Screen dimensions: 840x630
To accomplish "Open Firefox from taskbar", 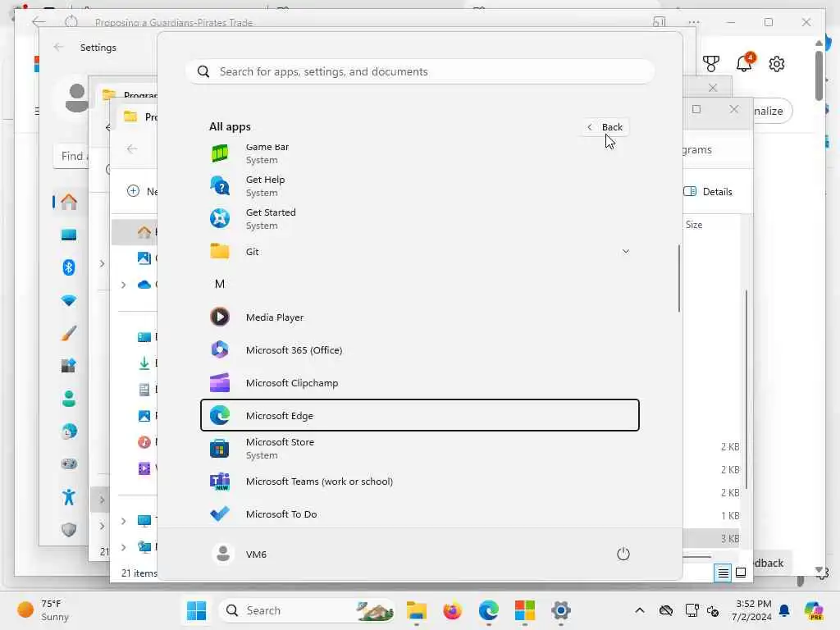I will click(x=452, y=610).
